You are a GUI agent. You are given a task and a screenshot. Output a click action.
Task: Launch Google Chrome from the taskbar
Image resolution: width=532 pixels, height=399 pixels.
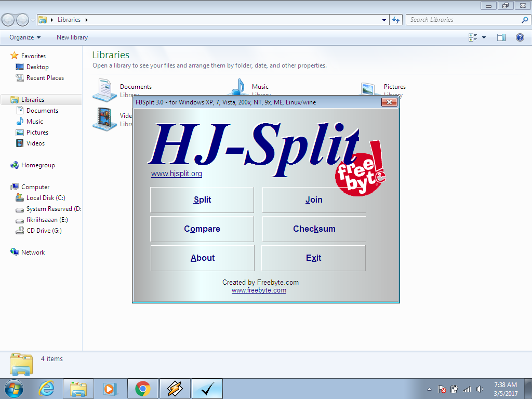point(142,388)
